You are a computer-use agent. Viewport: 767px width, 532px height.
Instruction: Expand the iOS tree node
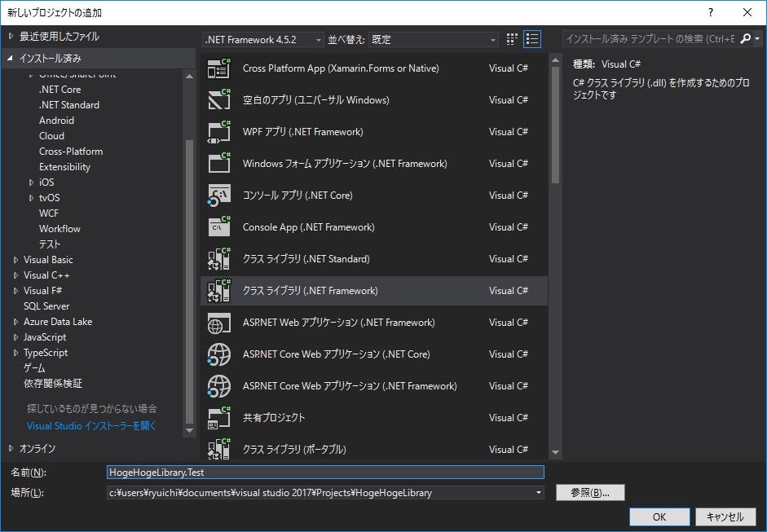(x=31, y=182)
